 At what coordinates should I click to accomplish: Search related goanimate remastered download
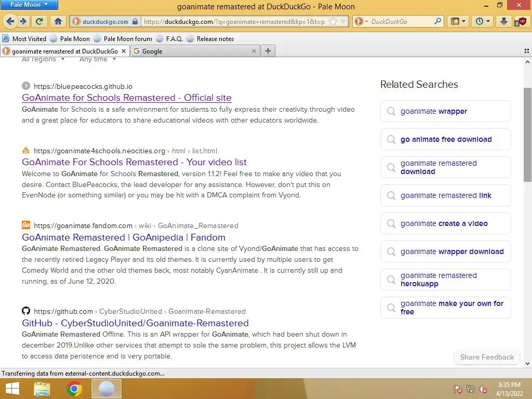click(x=445, y=167)
